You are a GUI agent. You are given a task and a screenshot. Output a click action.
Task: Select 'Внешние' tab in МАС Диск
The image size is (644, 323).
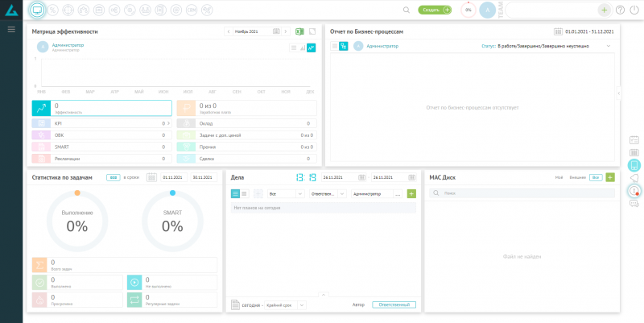tap(577, 176)
